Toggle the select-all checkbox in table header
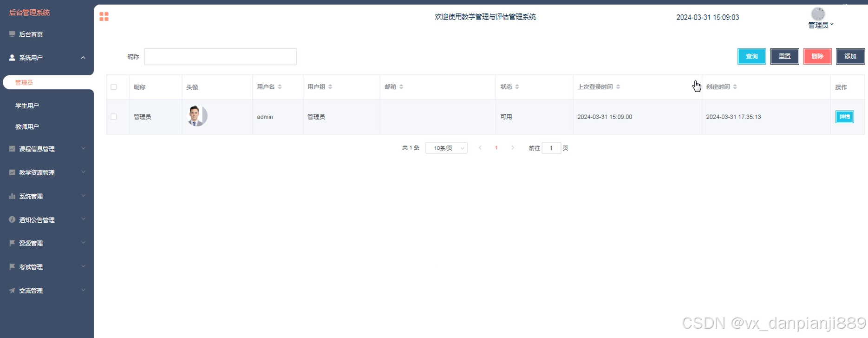Image resolution: width=868 pixels, height=338 pixels. coord(114,87)
